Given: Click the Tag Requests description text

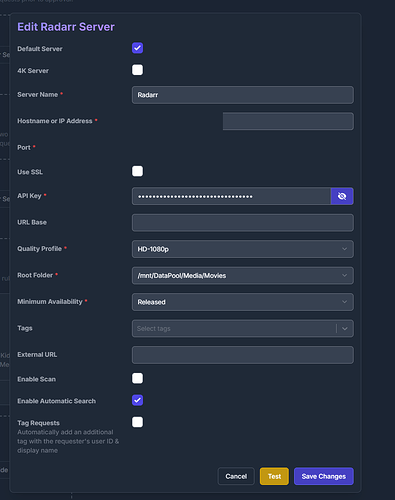Looking at the screenshot, I should point(68,441).
